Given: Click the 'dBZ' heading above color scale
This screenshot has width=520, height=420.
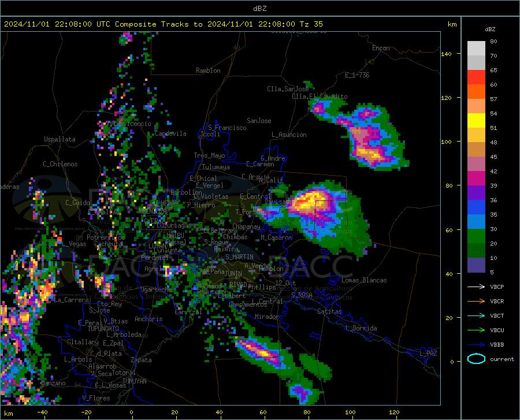Looking at the screenshot, I should click(x=490, y=29).
